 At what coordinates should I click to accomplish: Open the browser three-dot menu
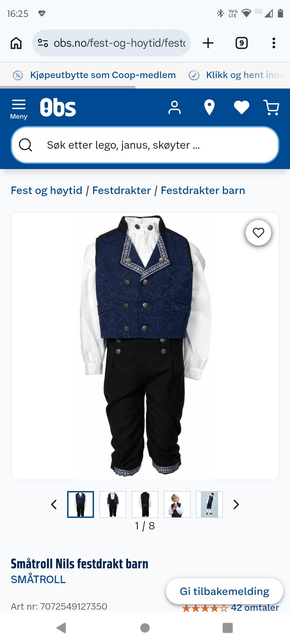274,43
